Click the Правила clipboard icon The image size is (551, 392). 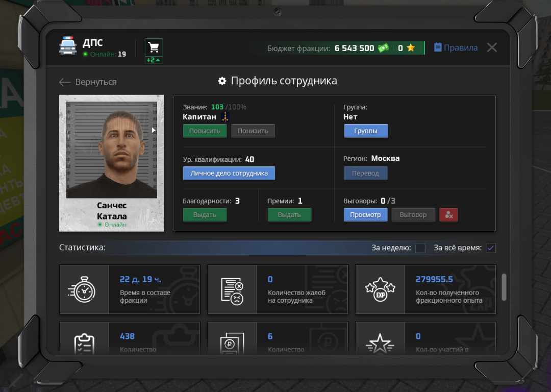click(x=438, y=47)
